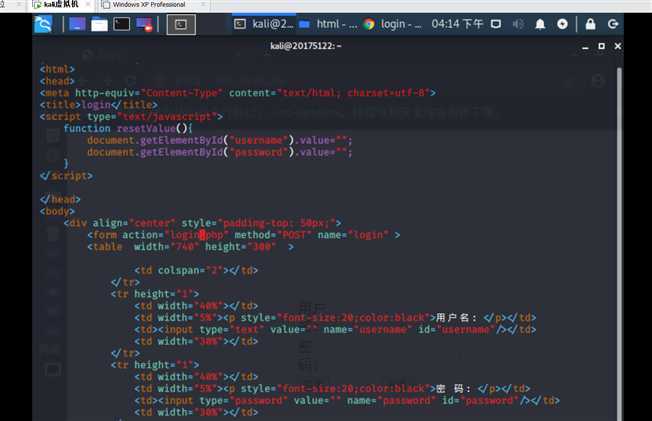Switch to the html file manager taskbar window
Viewport: 652px width, 421px height.
pyautogui.click(x=328, y=24)
